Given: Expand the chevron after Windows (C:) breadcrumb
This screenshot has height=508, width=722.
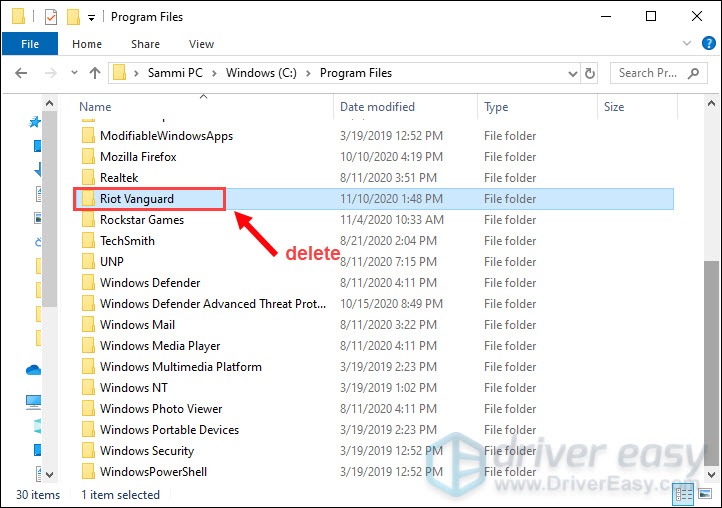Looking at the screenshot, I should [x=308, y=73].
